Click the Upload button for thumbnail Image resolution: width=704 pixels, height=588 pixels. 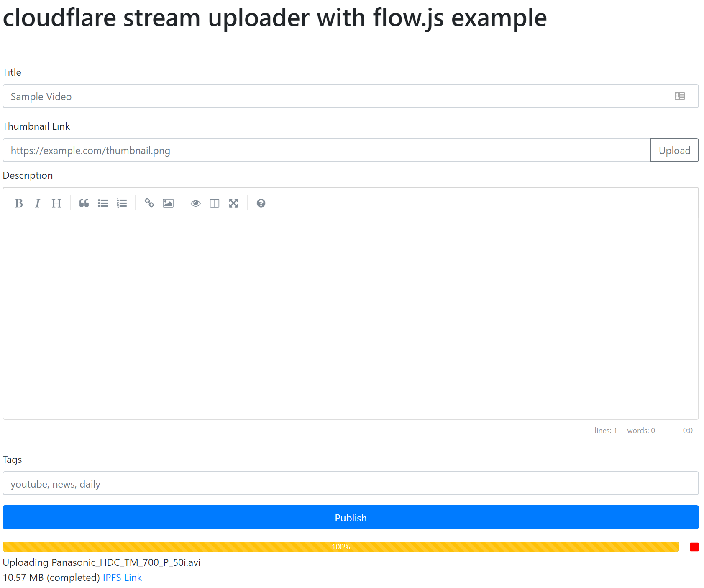(x=675, y=150)
